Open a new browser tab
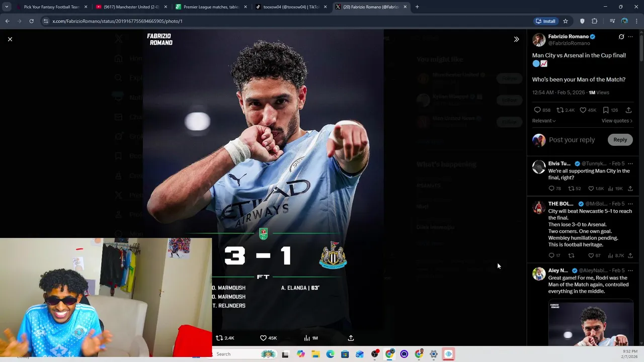 tap(417, 7)
